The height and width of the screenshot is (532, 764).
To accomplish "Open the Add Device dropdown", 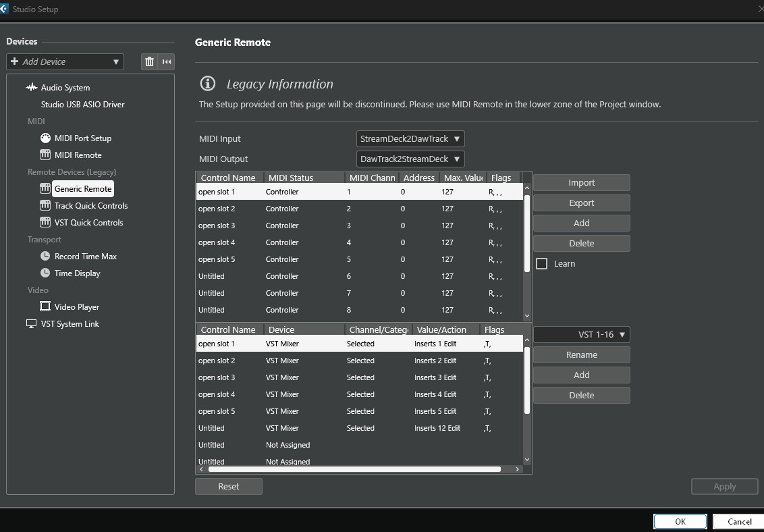I will [65, 61].
